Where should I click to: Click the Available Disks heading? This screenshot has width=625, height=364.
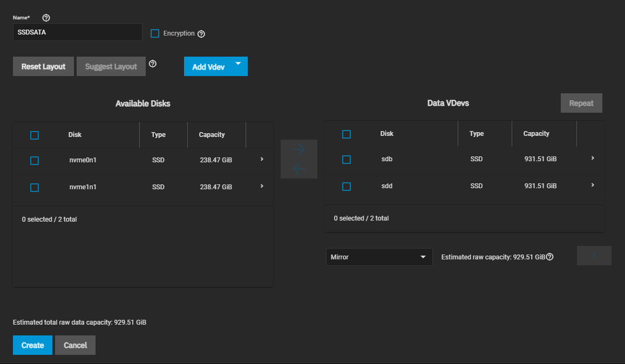(142, 104)
